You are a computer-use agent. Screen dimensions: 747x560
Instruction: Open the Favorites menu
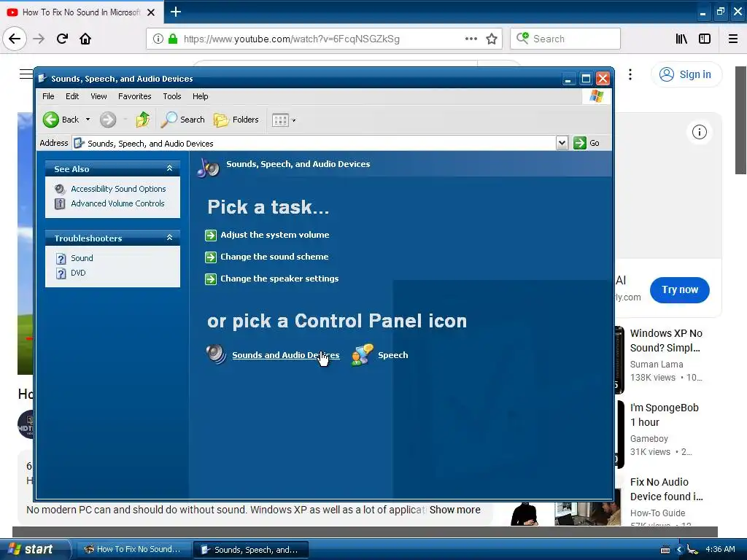click(135, 96)
